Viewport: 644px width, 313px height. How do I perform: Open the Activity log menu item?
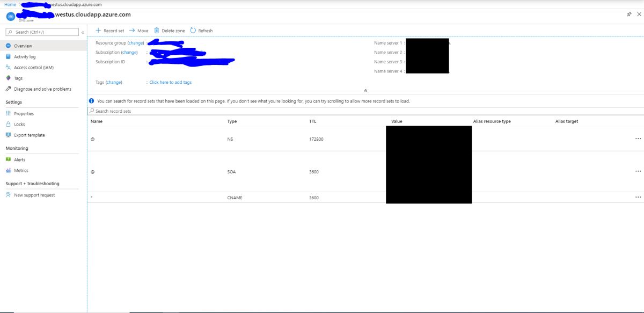click(x=25, y=57)
